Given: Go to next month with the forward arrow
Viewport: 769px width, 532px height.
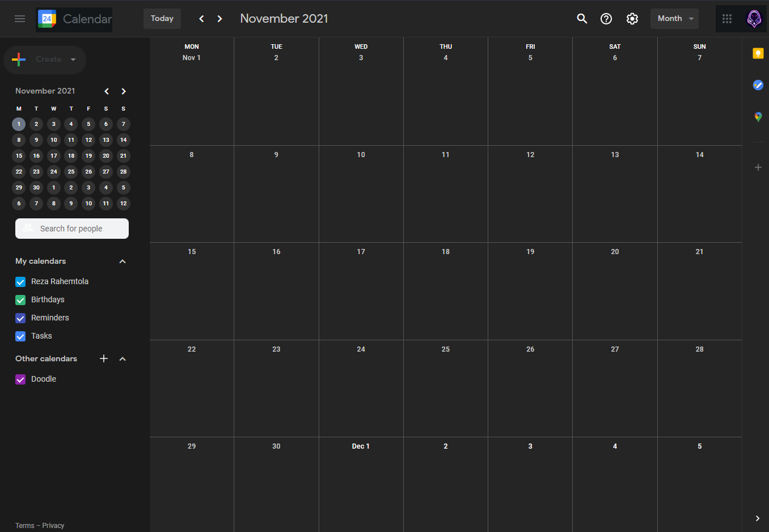Looking at the screenshot, I should click(219, 18).
